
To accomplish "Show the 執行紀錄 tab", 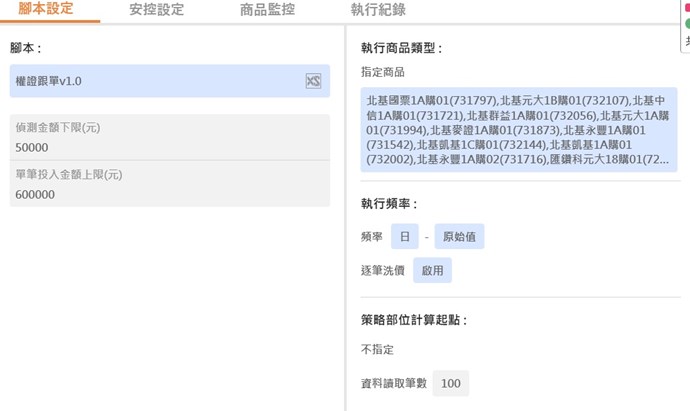I will [x=377, y=9].
